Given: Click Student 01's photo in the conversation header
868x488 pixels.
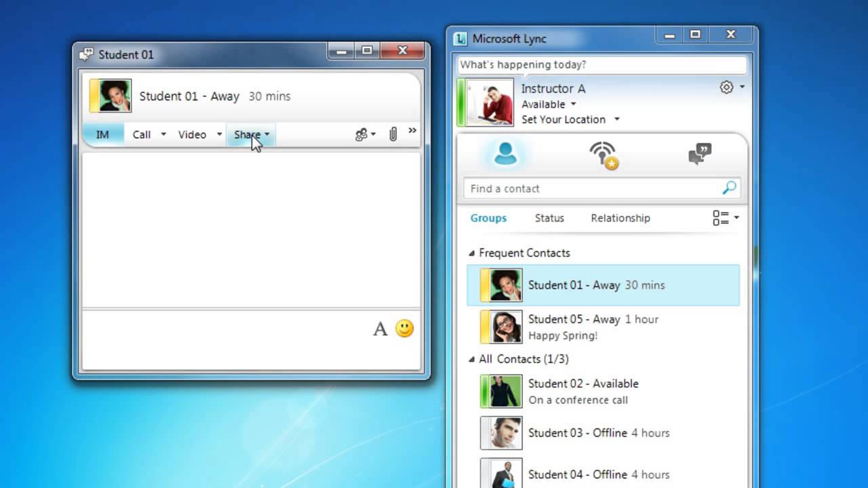Looking at the screenshot, I should point(115,96).
